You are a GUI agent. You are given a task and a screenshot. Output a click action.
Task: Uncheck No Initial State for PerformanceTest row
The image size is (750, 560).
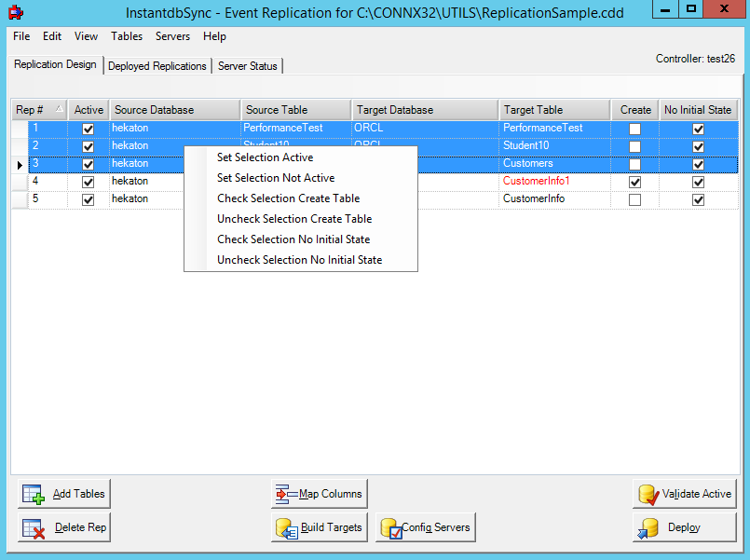[698, 128]
